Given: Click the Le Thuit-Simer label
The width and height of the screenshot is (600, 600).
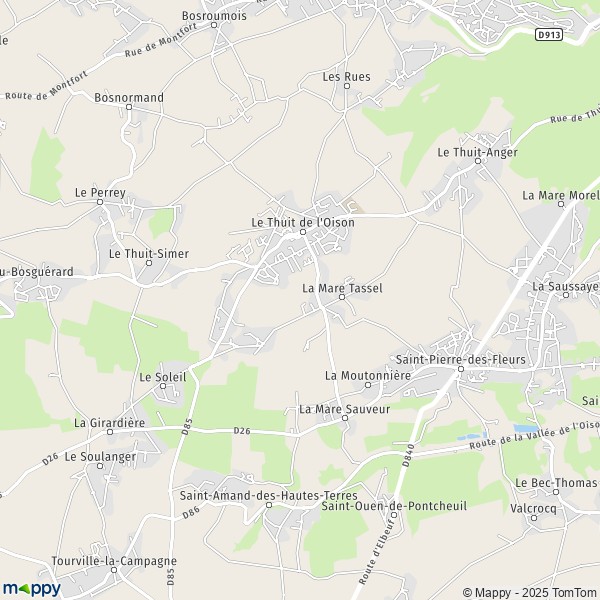Looking at the screenshot, I should click(149, 254).
